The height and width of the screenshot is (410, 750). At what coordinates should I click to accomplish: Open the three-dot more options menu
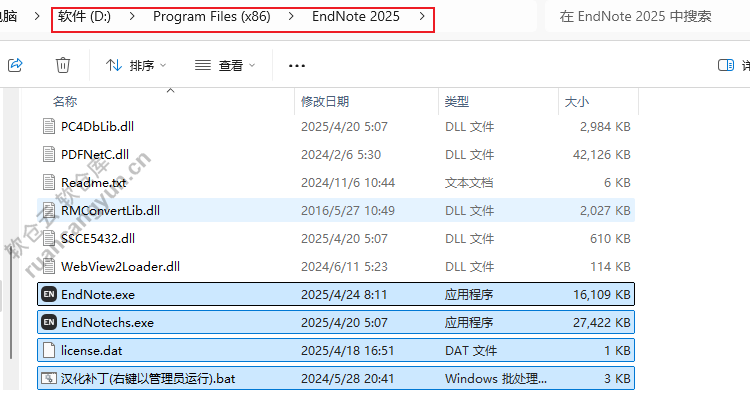point(296,65)
